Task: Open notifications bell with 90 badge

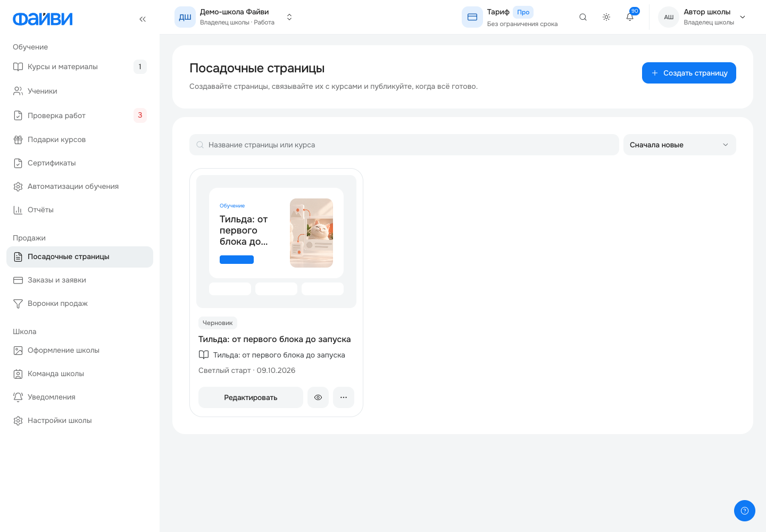Action: tap(630, 17)
